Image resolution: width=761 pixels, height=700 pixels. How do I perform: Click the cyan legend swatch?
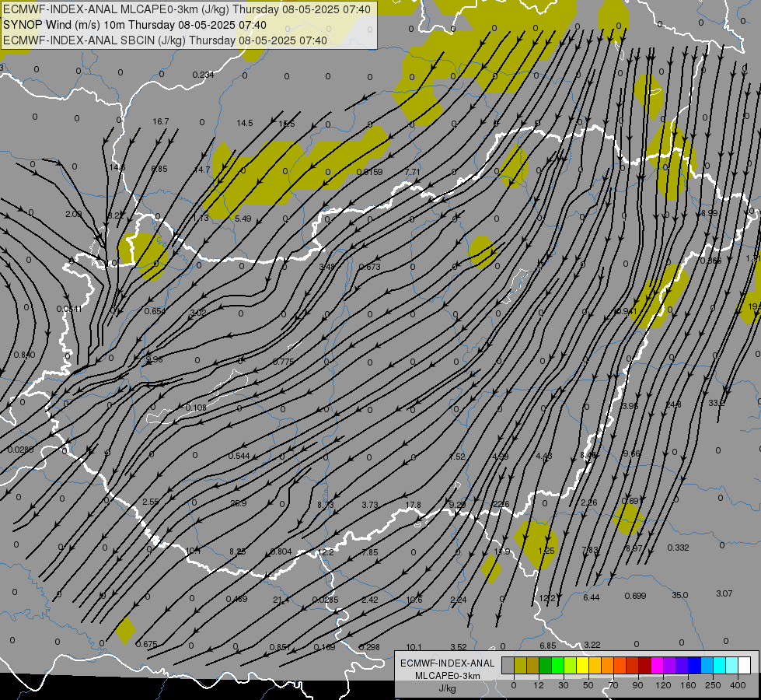point(719,666)
